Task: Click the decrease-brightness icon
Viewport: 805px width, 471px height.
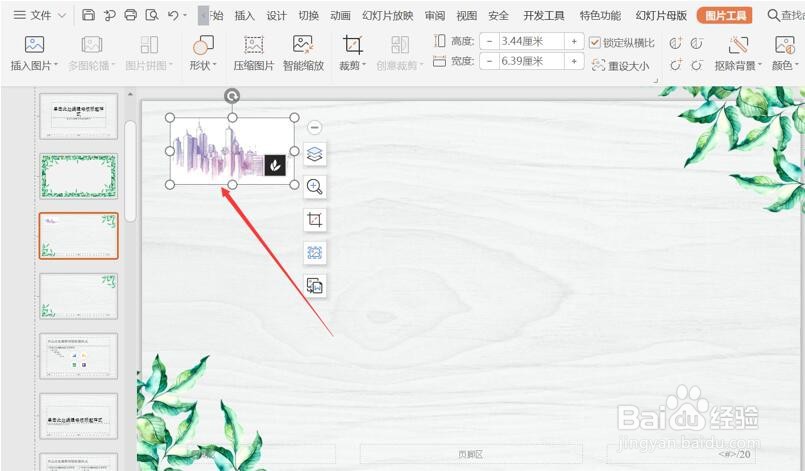Action: coord(697,43)
